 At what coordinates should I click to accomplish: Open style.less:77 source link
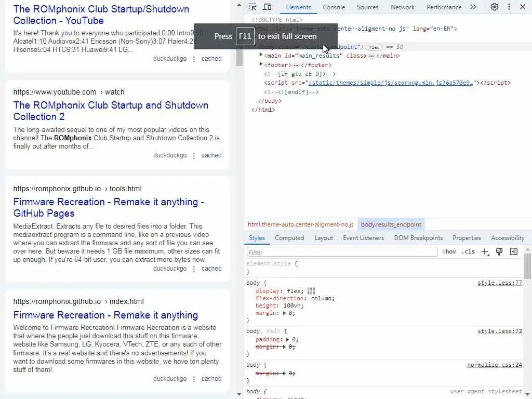(x=499, y=283)
